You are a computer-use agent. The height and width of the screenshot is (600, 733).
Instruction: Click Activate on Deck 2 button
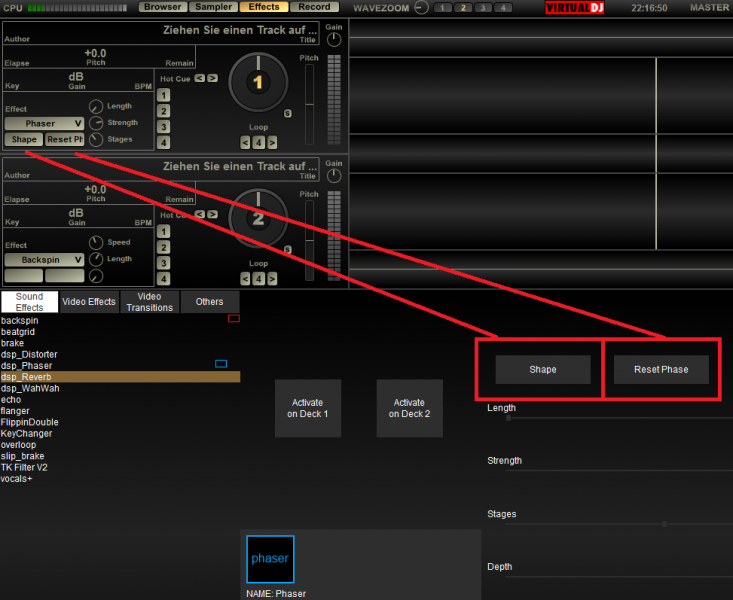click(x=410, y=408)
